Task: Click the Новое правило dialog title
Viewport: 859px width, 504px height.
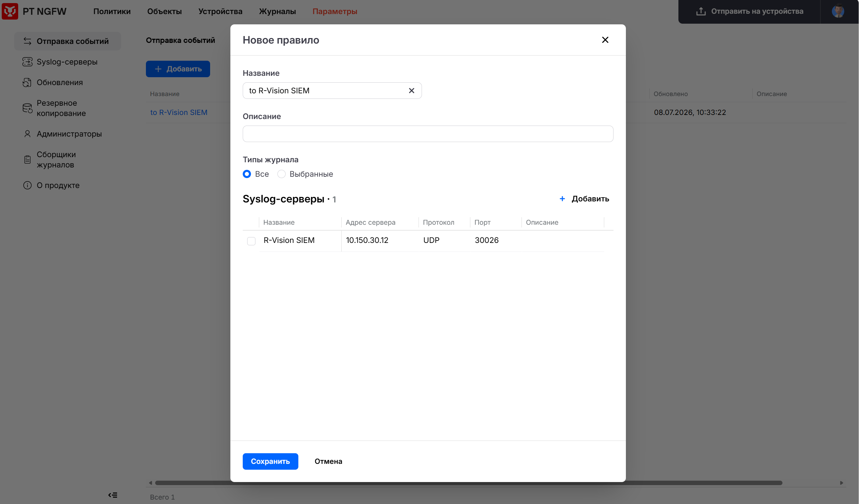Action: (281, 40)
